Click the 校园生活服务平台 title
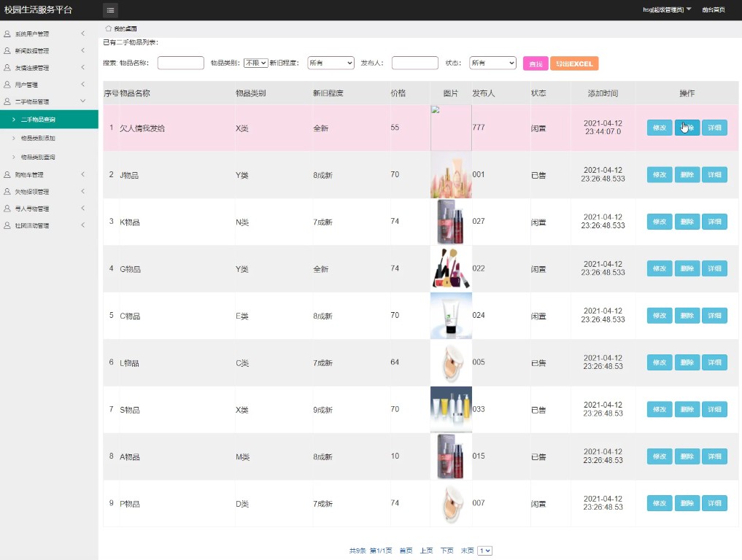Viewport: 742px width, 560px height. [x=39, y=10]
